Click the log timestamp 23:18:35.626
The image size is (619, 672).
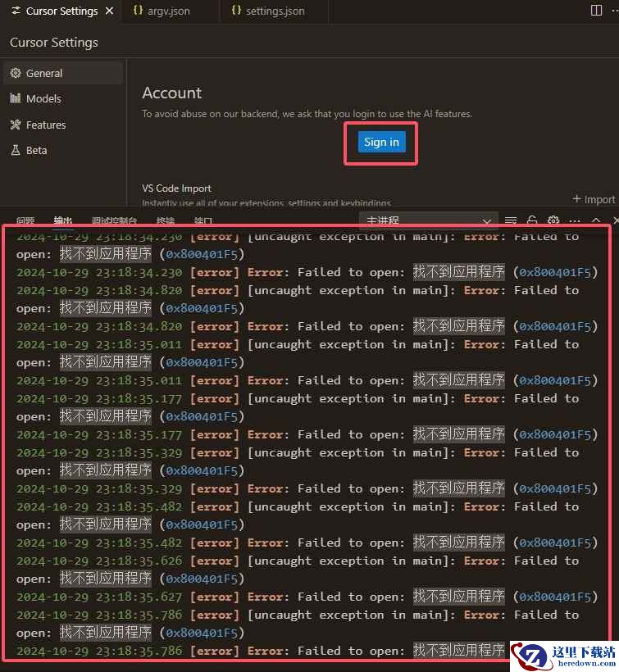point(139,561)
